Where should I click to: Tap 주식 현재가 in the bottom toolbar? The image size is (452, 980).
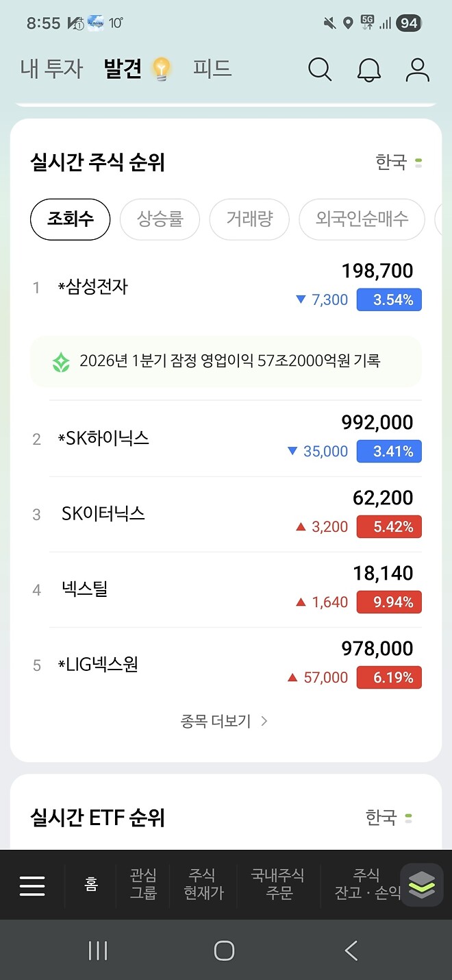point(203,885)
